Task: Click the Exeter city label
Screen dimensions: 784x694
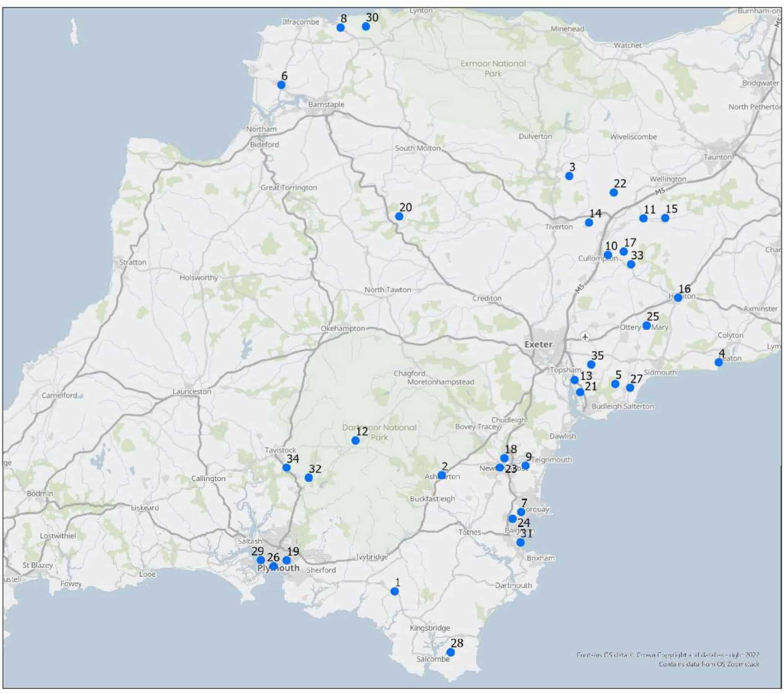Action: pyautogui.click(x=539, y=344)
